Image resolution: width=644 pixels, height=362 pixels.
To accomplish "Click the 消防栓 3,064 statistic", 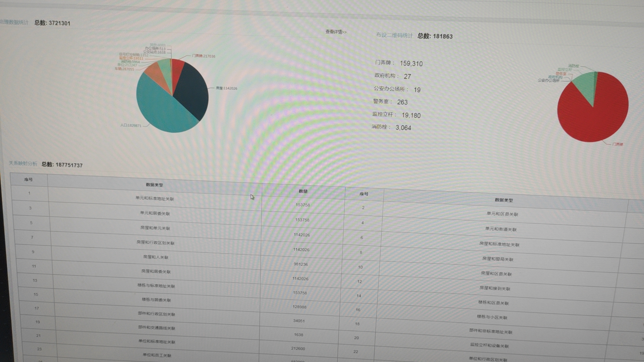I will tap(391, 127).
